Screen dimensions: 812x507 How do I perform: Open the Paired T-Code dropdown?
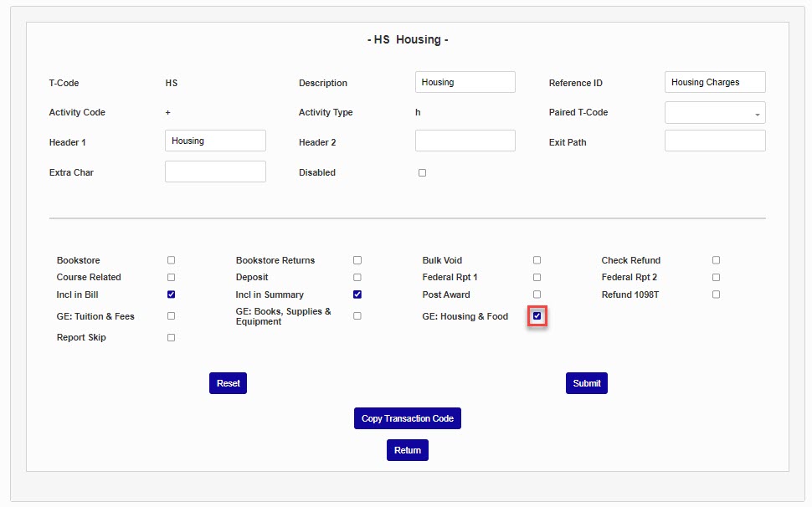[x=715, y=113]
